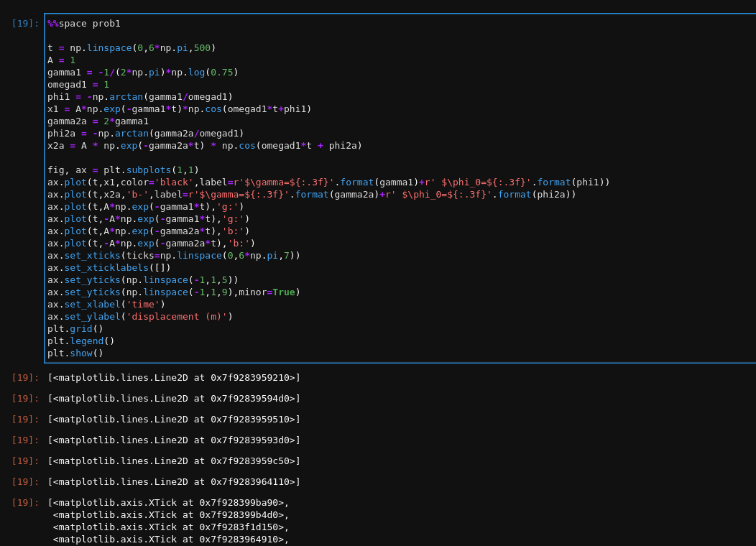Click output 'XTick at 0x7f928399ba90'
The width and height of the screenshot is (756, 546).
tap(168, 503)
